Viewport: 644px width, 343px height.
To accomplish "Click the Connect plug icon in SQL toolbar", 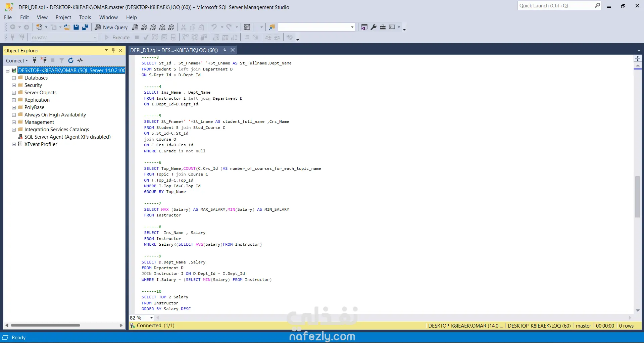I will [12, 37].
